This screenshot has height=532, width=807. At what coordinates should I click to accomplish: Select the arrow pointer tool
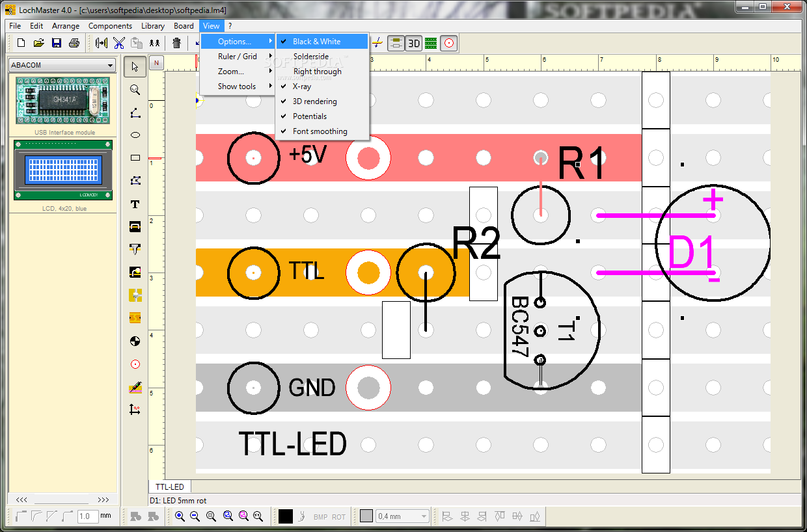click(x=135, y=66)
